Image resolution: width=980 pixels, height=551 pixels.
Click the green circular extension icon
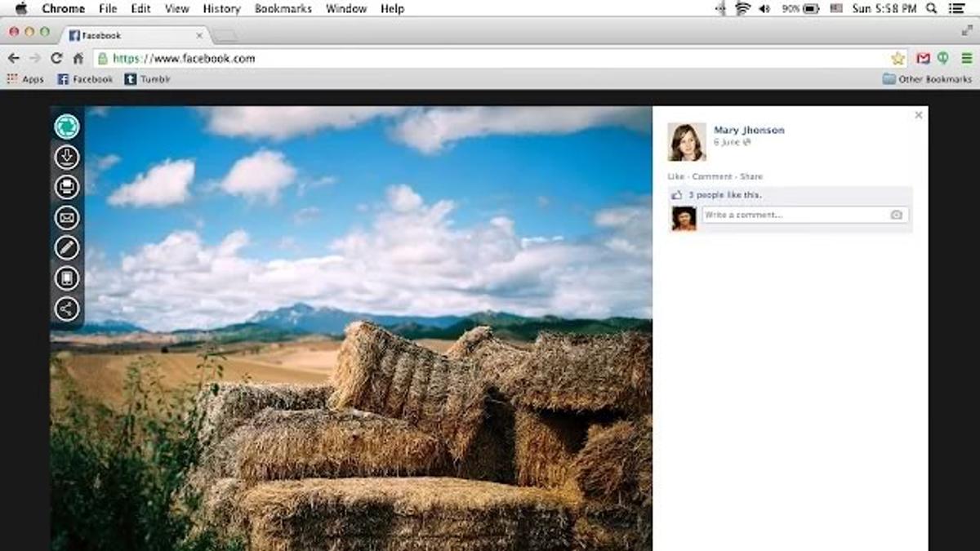(943, 58)
